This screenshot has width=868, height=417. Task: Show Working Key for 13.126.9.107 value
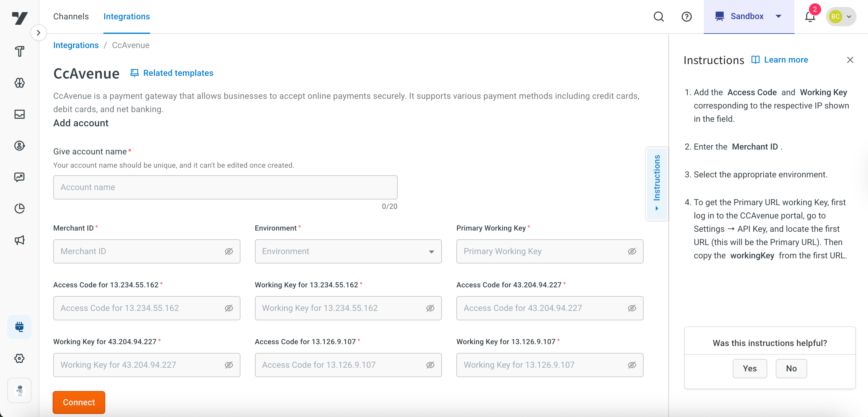[x=632, y=365]
